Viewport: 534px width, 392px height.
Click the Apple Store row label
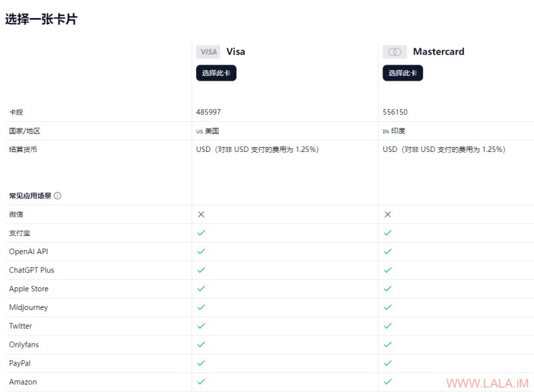(29, 289)
